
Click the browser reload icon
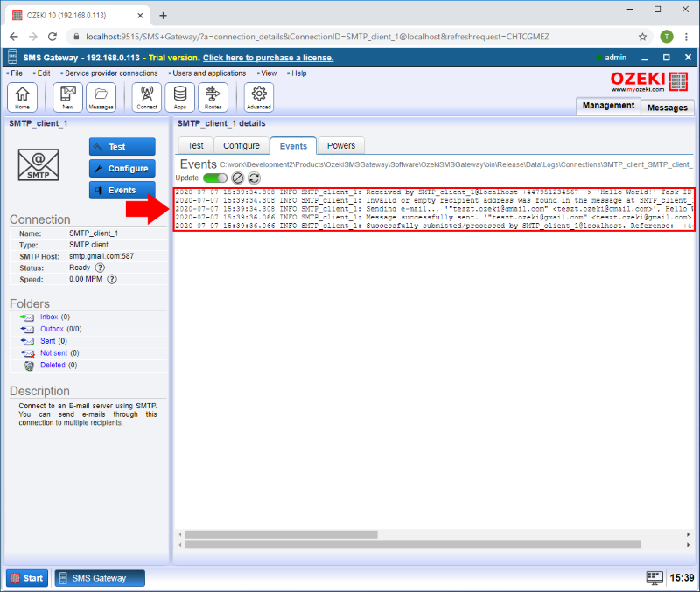(x=52, y=37)
